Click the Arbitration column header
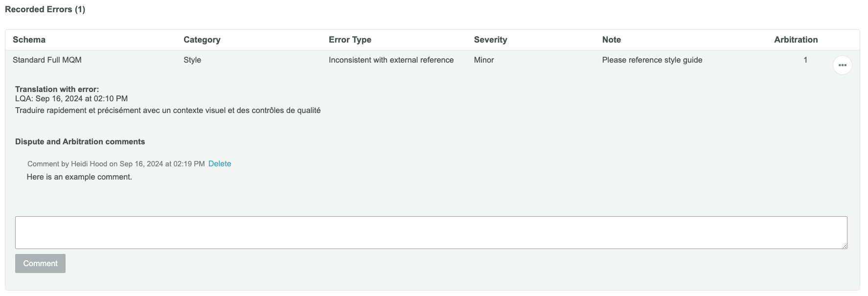 pos(796,40)
